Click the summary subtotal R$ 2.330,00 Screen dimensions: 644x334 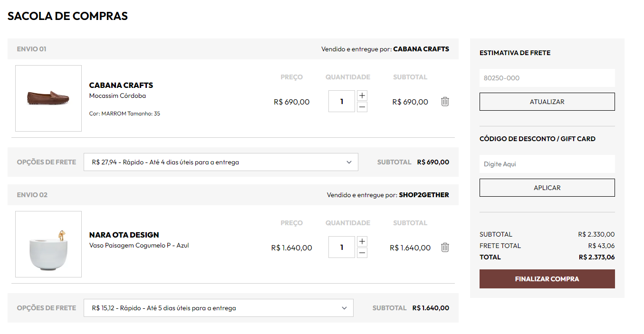(x=596, y=234)
